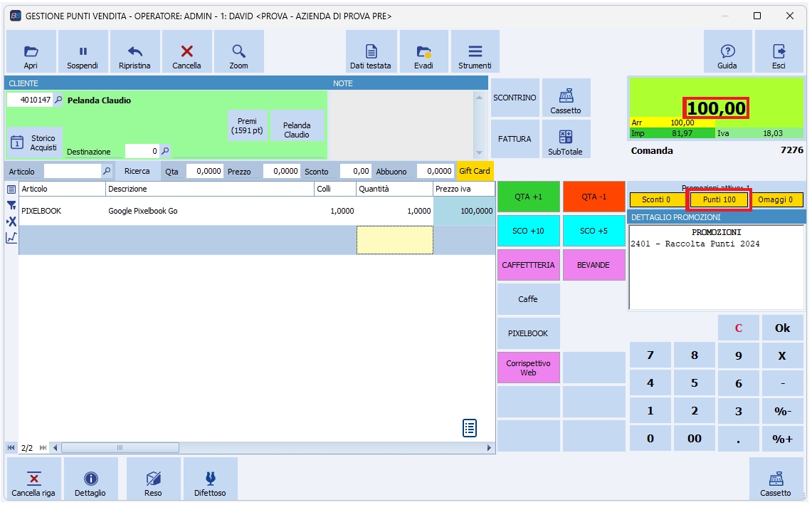Click the Premi (1591 pt) button
812x505 pixels.
point(248,125)
